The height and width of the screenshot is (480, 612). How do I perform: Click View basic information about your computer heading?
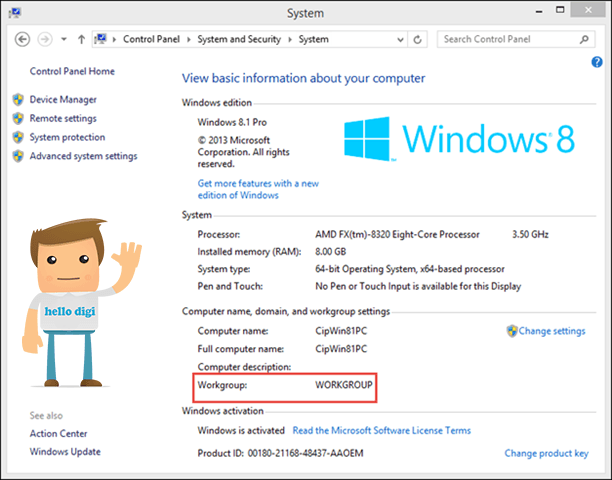pyautogui.click(x=303, y=78)
